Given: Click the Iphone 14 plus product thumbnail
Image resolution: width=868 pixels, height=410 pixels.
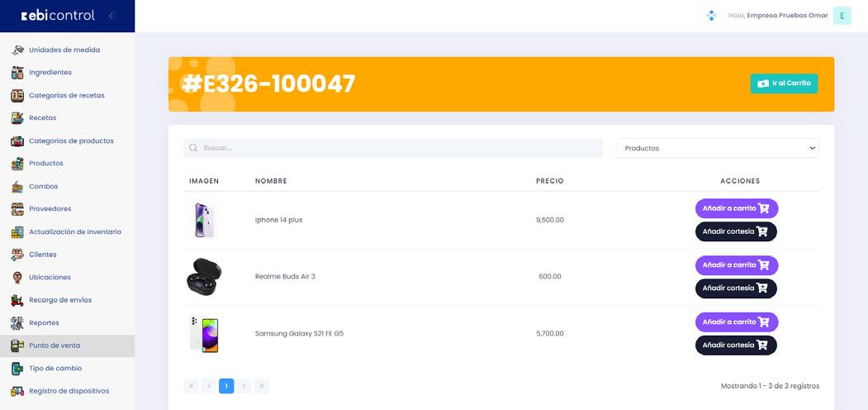Looking at the screenshot, I should tap(204, 220).
